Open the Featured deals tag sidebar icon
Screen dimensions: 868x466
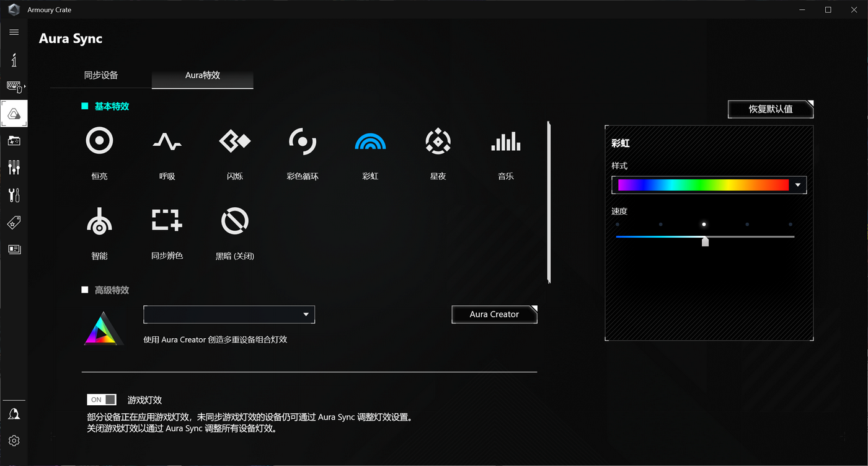coord(14,222)
